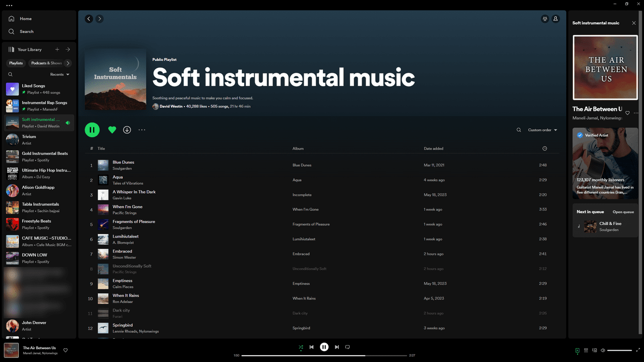Open the friend activity panel
The image size is (644, 362).
point(545,18)
